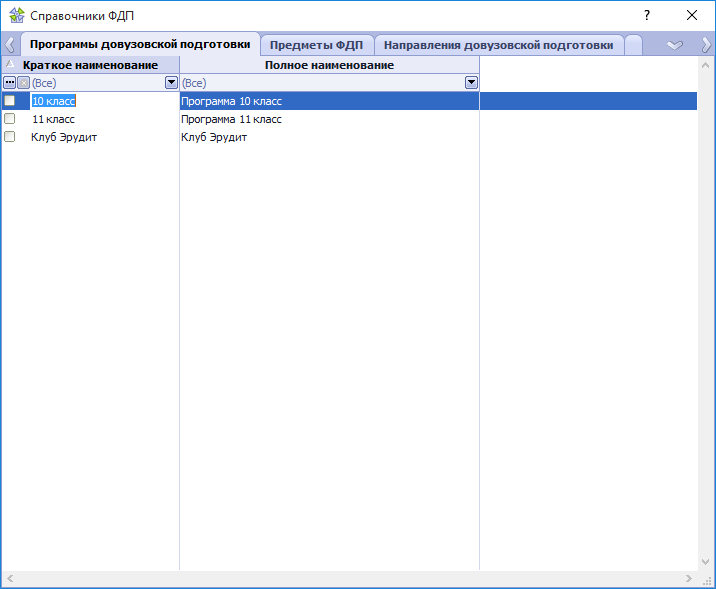Switch to Предметы ФДП tab
Viewport: 716px width, 589px height.
pos(317,45)
